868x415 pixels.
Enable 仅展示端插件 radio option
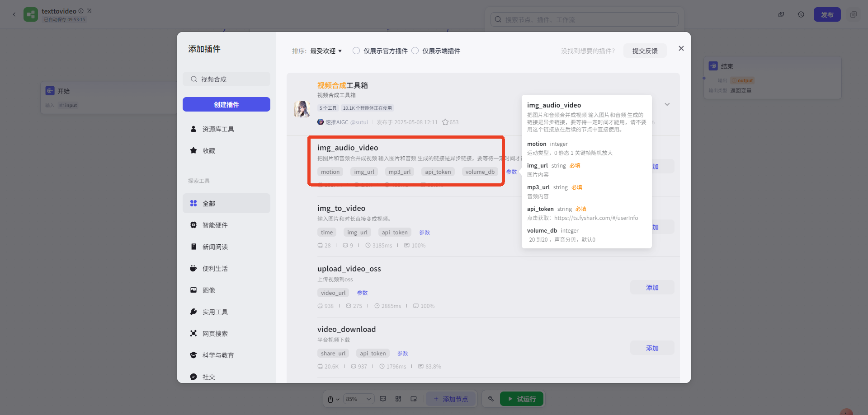pyautogui.click(x=415, y=51)
